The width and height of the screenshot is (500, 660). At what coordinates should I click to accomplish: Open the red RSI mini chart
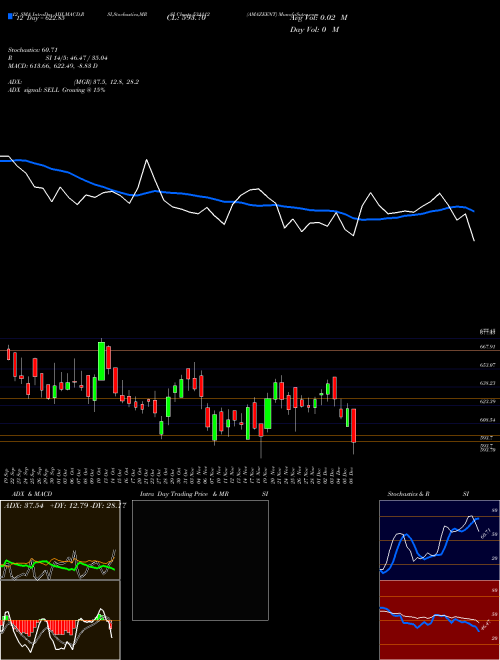[439, 620]
